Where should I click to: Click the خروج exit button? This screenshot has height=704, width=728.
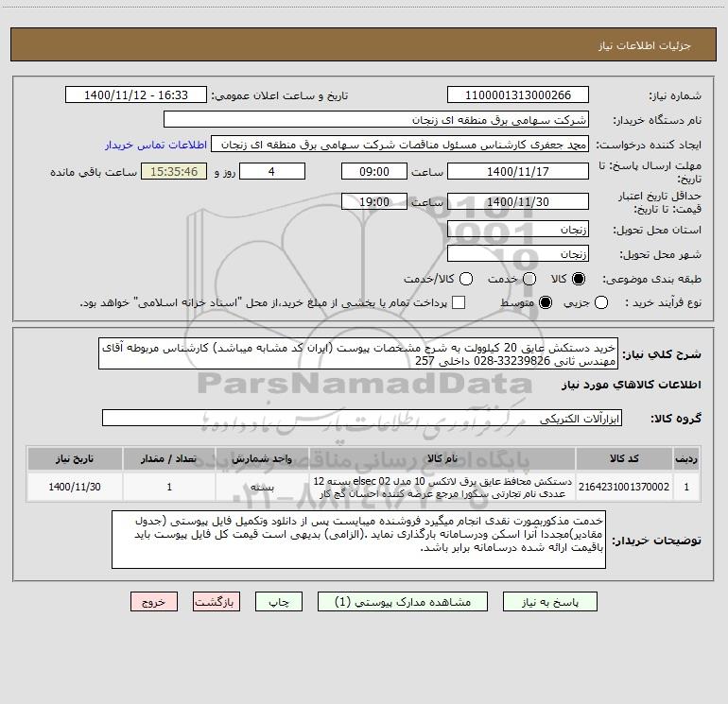point(154,602)
